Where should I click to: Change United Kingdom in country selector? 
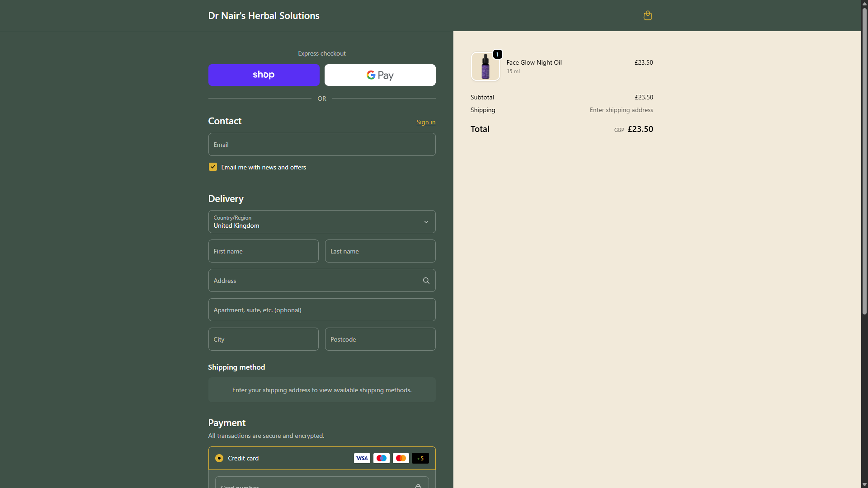[321, 221]
